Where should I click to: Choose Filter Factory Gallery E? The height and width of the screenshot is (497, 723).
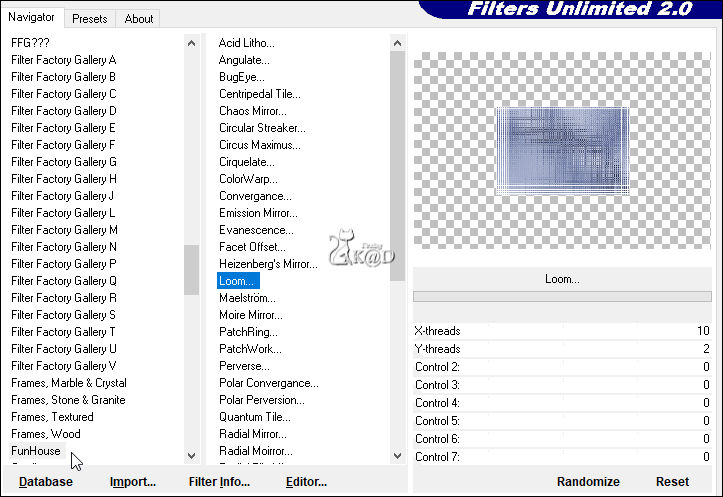tap(64, 128)
